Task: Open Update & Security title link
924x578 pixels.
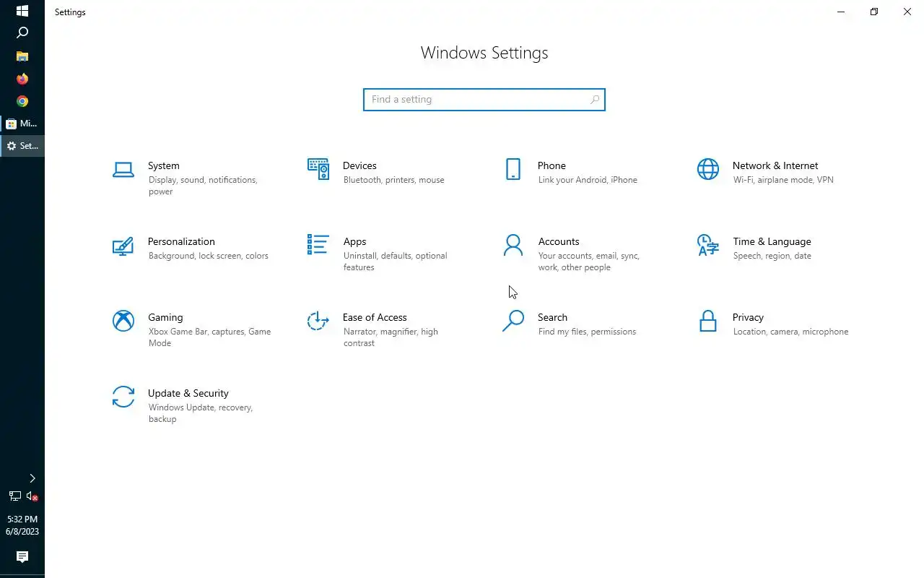Action: coord(188,393)
